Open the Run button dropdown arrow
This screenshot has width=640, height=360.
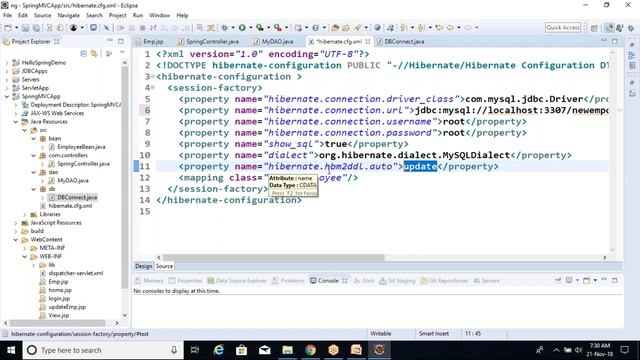coord(250,28)
